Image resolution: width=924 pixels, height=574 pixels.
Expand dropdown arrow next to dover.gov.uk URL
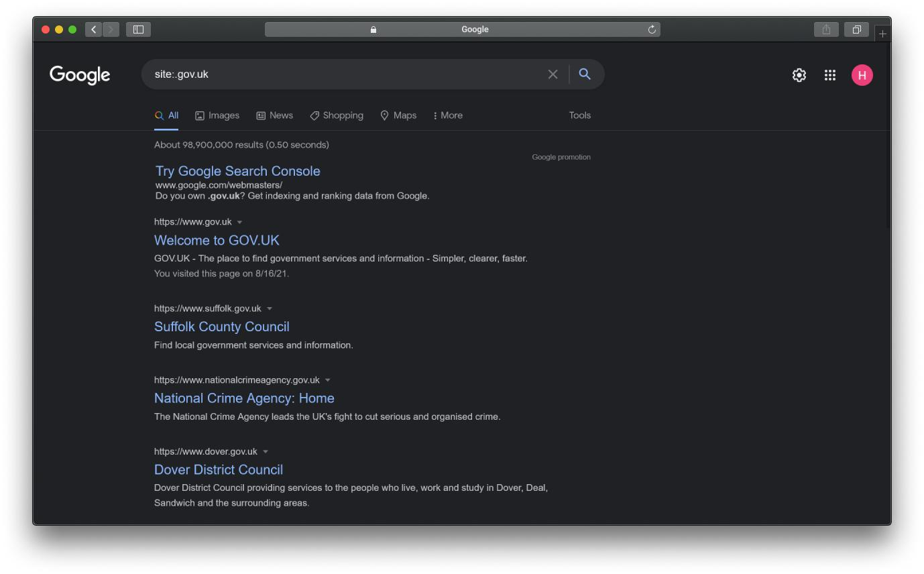tap(266, 452)
